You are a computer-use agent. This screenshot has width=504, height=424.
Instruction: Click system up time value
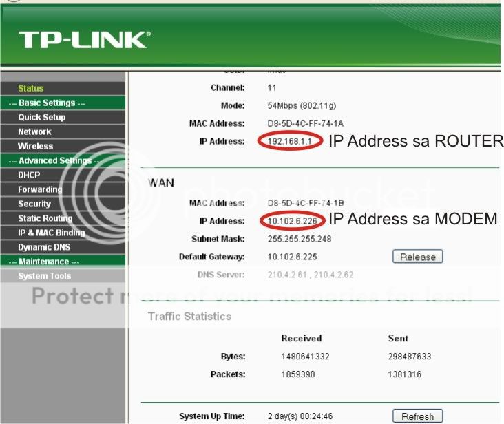(300, 416)
